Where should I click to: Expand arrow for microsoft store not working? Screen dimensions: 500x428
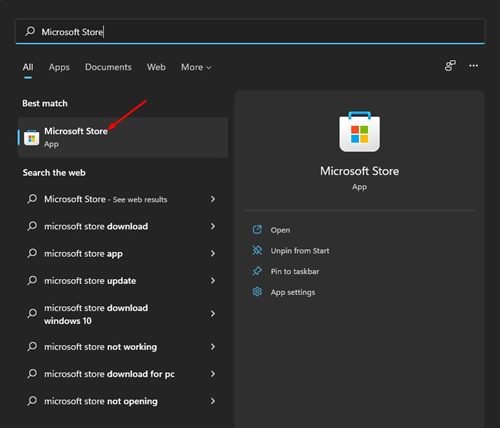point(213,347)
